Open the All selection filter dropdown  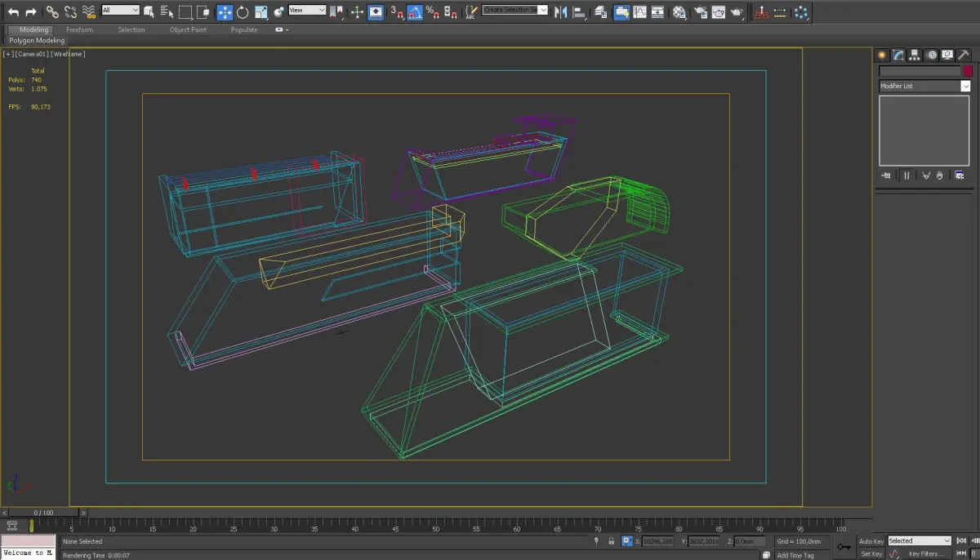pos(120,11)
